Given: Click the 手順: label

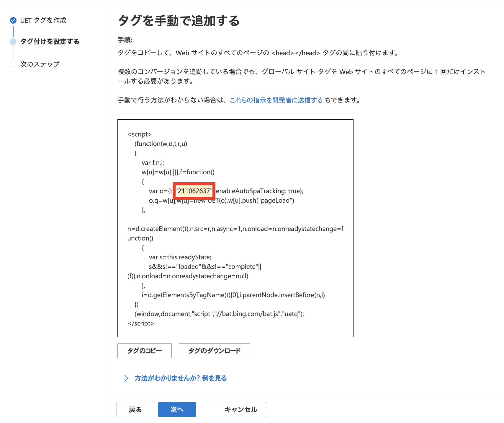Looking at the screenshot, I should (125, 40).
